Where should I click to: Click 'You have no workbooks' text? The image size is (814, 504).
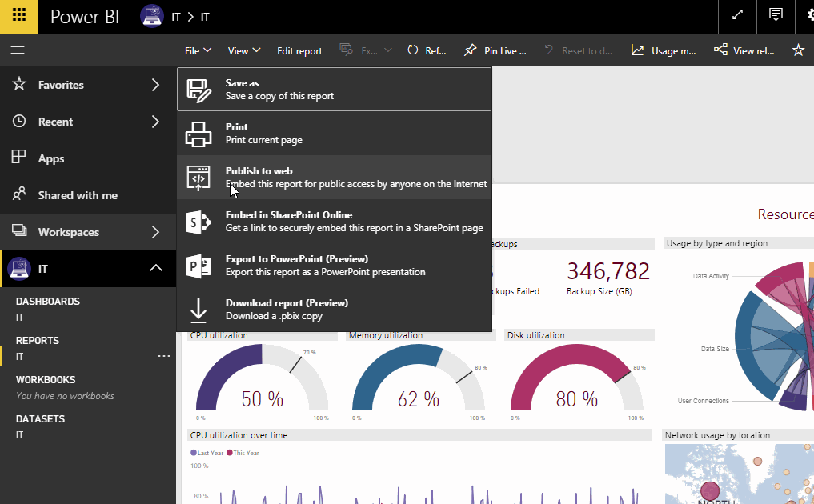[65, 395]
